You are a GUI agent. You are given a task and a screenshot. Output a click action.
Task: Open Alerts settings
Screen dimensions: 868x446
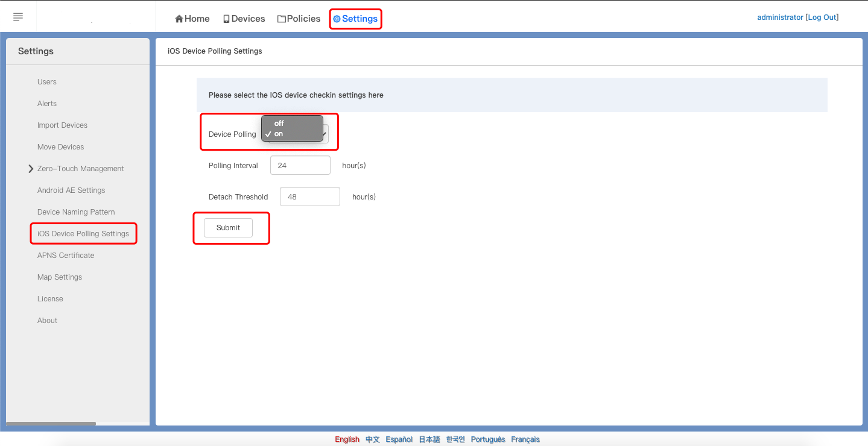pyautogui.click(x=47, y=104)
